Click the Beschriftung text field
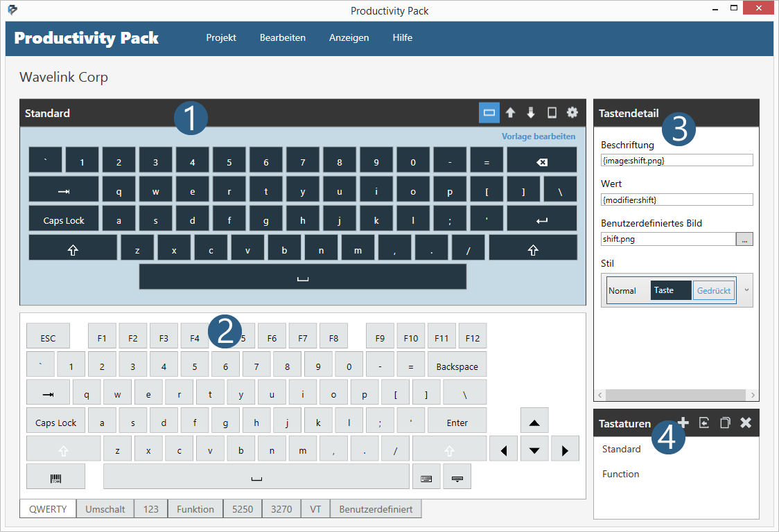The image size is (779, 532). [x=676, y=160]
